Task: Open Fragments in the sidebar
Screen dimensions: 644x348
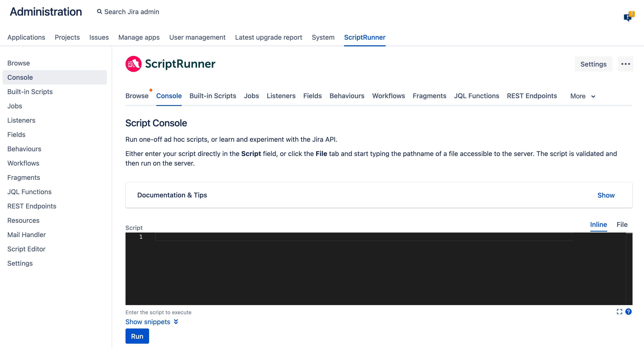Action: tap(55, 177)
